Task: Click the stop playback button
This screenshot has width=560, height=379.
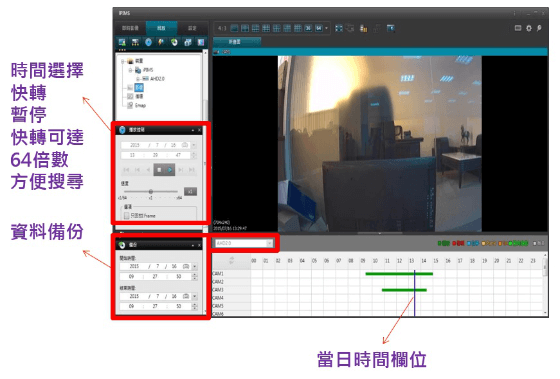Action: [160, 170]
